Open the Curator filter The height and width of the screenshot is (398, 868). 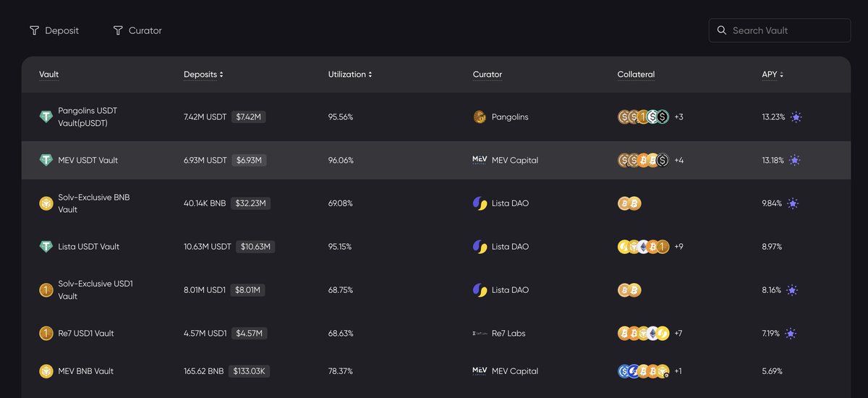click(x=137, y=30)
